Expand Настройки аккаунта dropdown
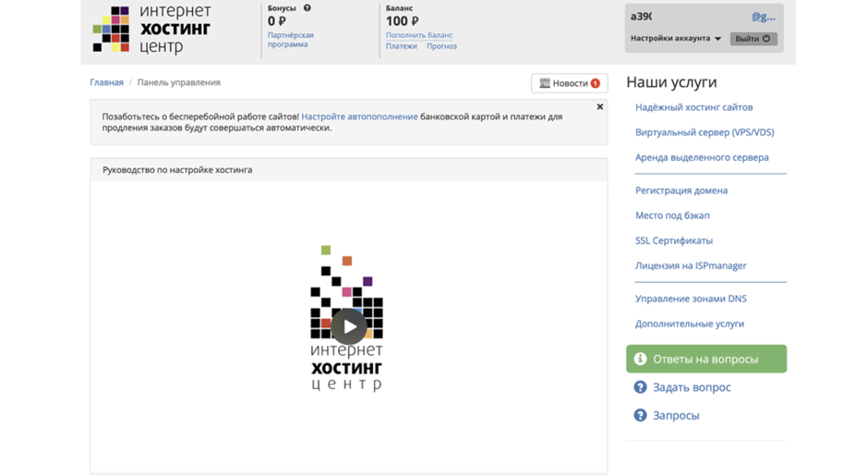The width and height of the screenshot is (868, 476). pyautogui.click(x=676, y=38)
